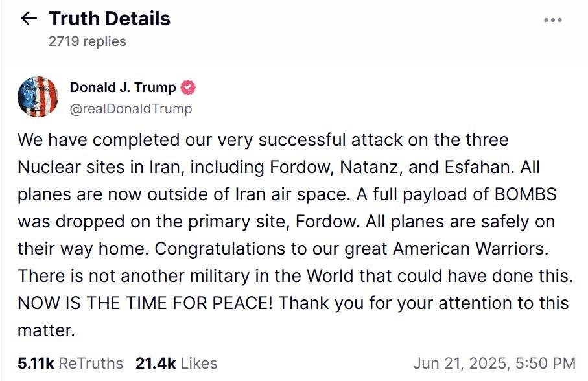The width and height of the screenshot is (588, 381).
Task: Click the 21.4k count number
Action: pos(156,364)
